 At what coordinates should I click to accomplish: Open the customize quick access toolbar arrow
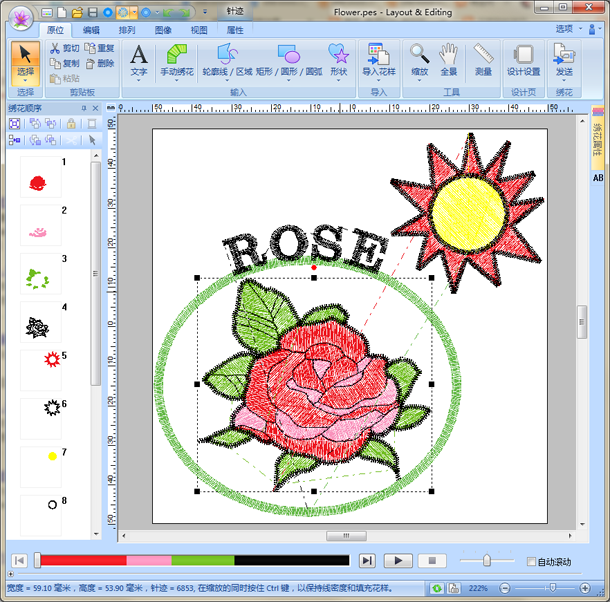click(205, 13)
